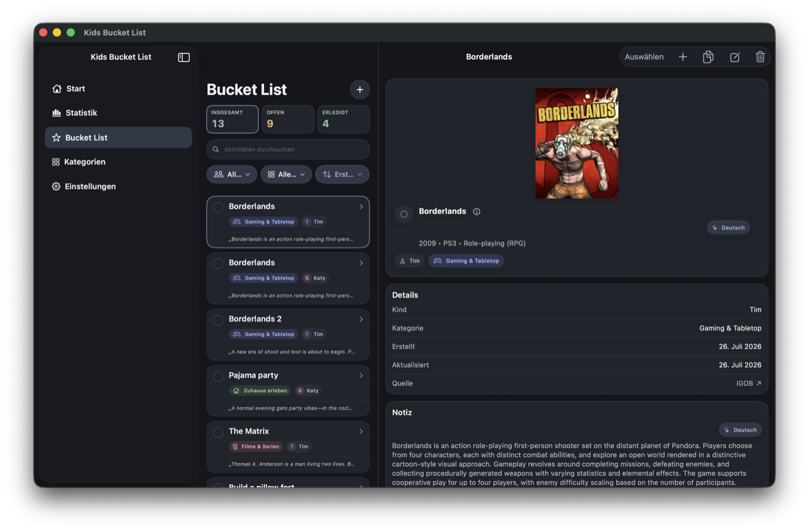The width and height of the screenshot is (809, 532).
Task: Select Bucket List in the sidebar
Action: [x=118, y=138]
